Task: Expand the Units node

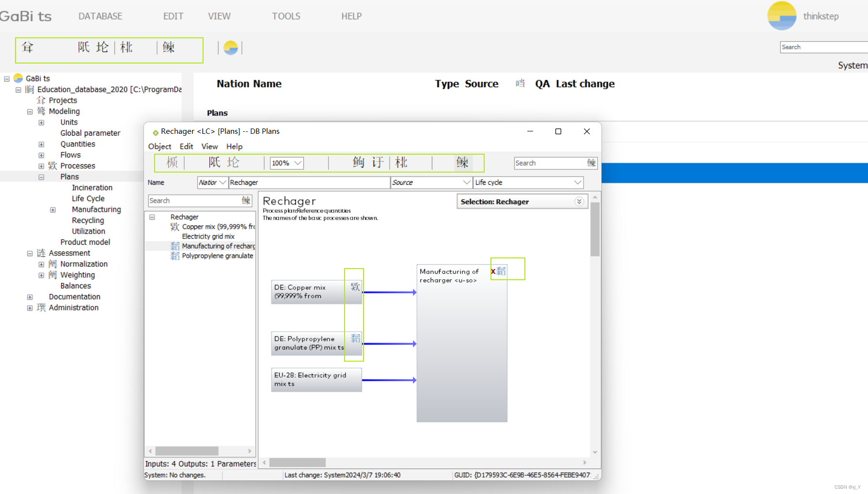Action: 41,123
